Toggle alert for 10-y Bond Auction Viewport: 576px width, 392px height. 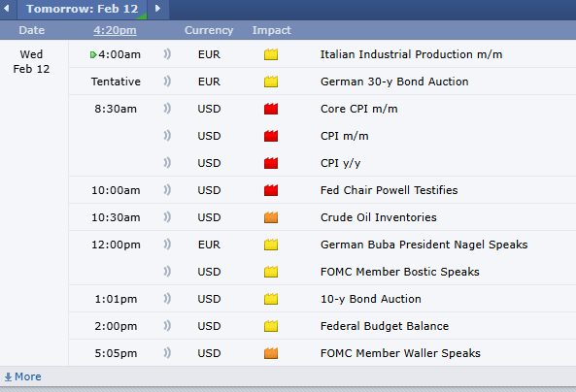click(x=167, y=299)
